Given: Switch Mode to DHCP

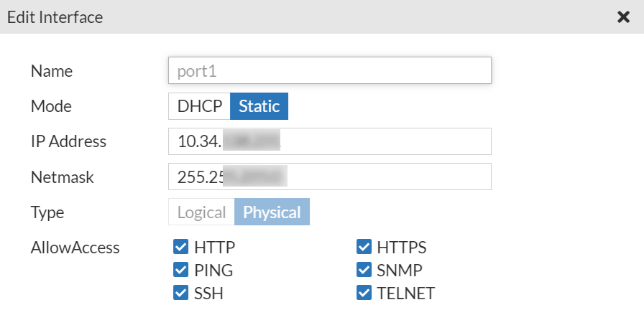Looking at the screenshot, I should point(199,106).
